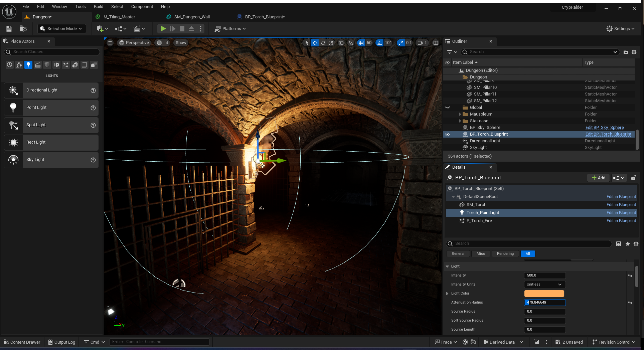
Task: Select the Cinematic clapperboard category icon
Action: tap(38, 65)
